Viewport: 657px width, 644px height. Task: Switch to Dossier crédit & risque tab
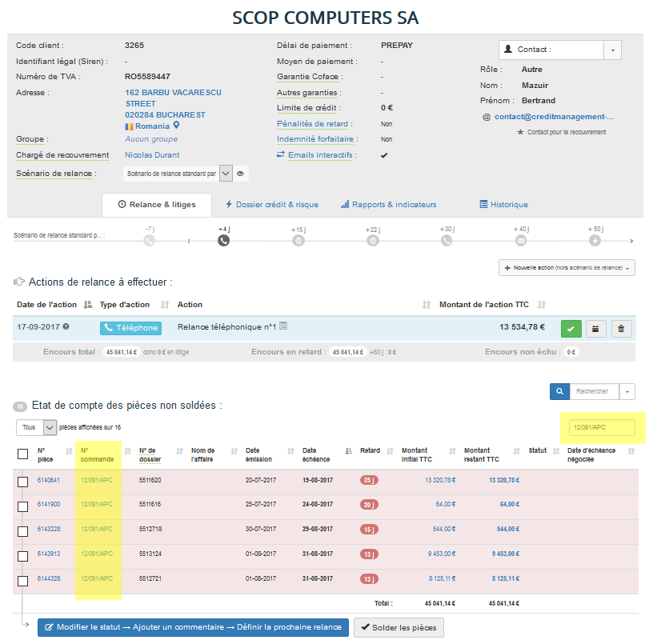tap(271, 205)
